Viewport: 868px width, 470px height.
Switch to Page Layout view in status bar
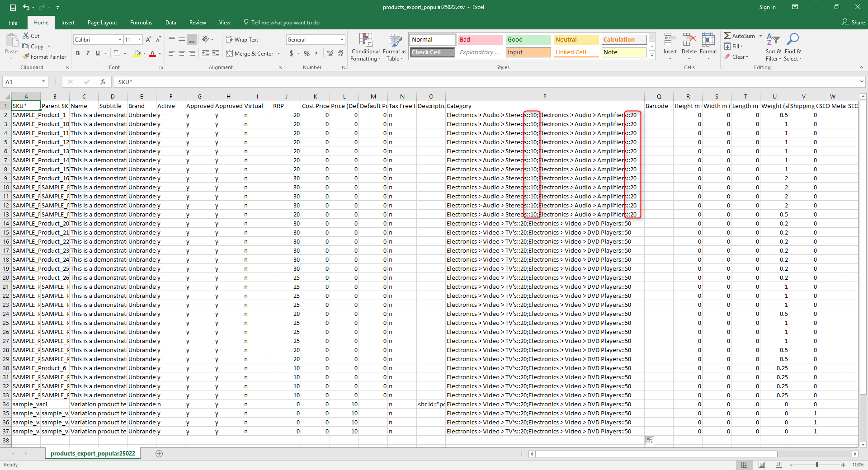(762, 465)
